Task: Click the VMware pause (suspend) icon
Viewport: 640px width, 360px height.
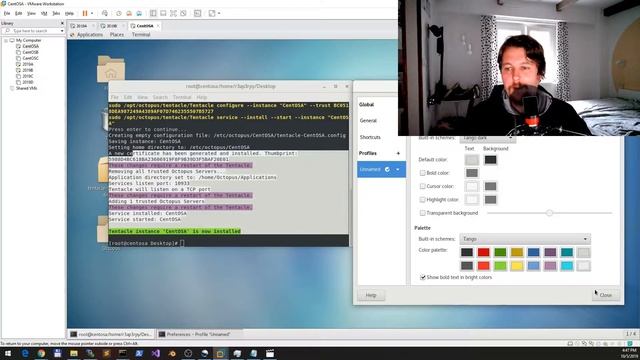Action: [x=85, y=13]
